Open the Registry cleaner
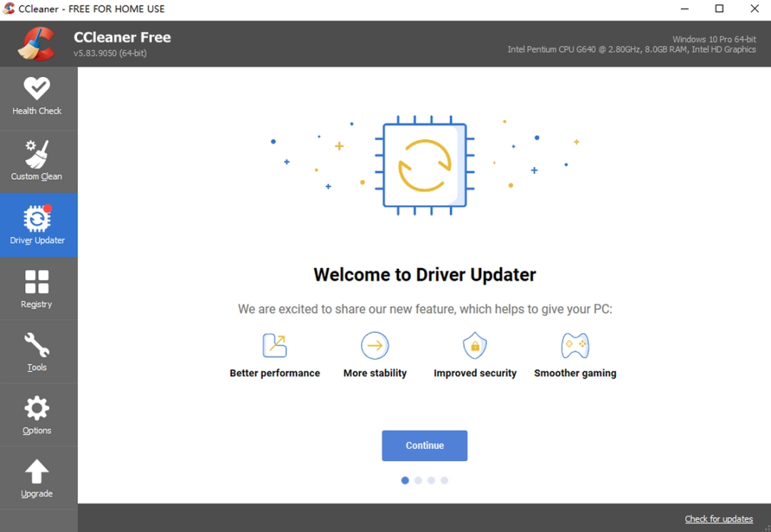Viewport: 771px width, 532px height. click(38, 288)
